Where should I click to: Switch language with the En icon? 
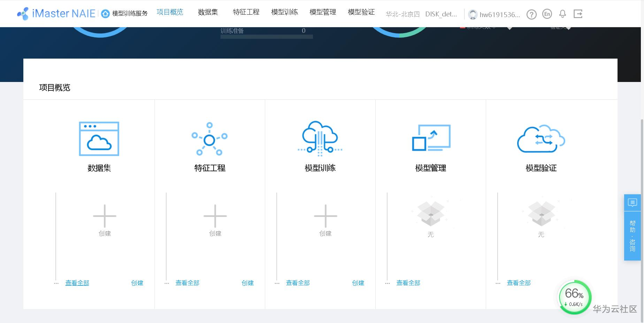(x=547, y=14)
